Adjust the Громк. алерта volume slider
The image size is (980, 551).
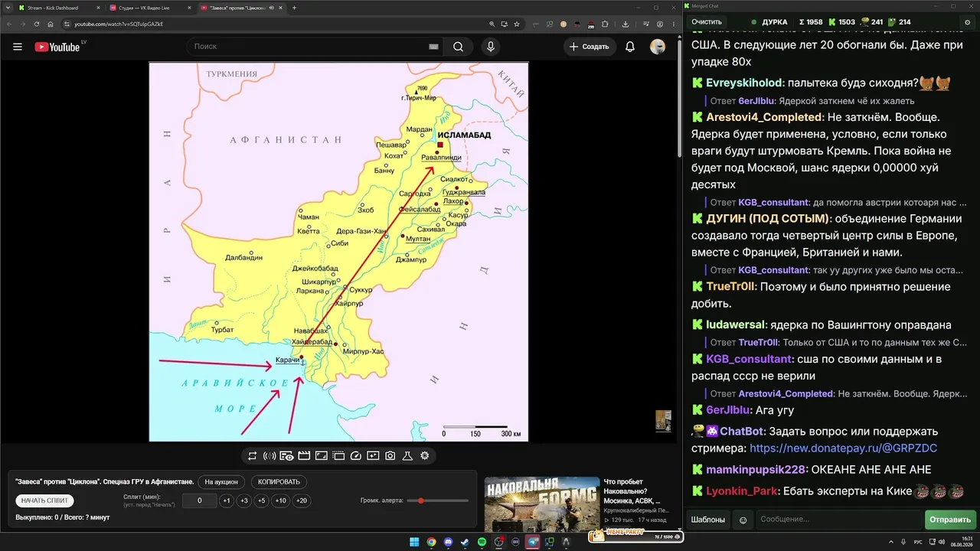438,500
